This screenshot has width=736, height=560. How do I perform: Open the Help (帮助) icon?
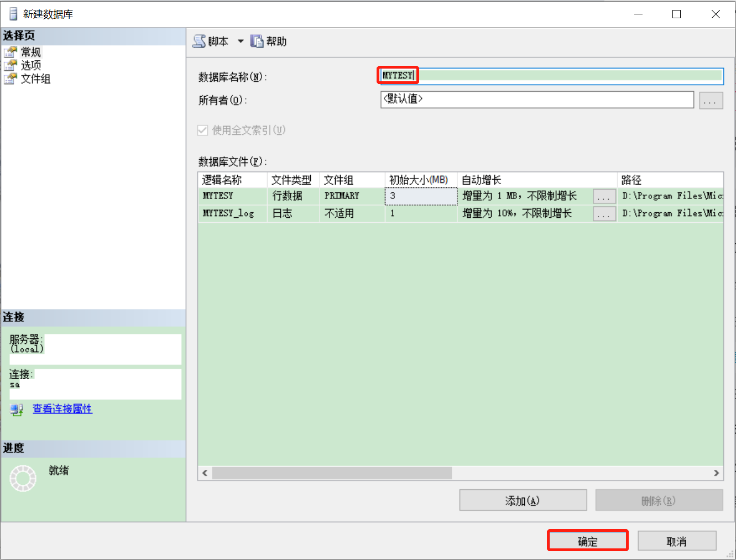point(257,41)
